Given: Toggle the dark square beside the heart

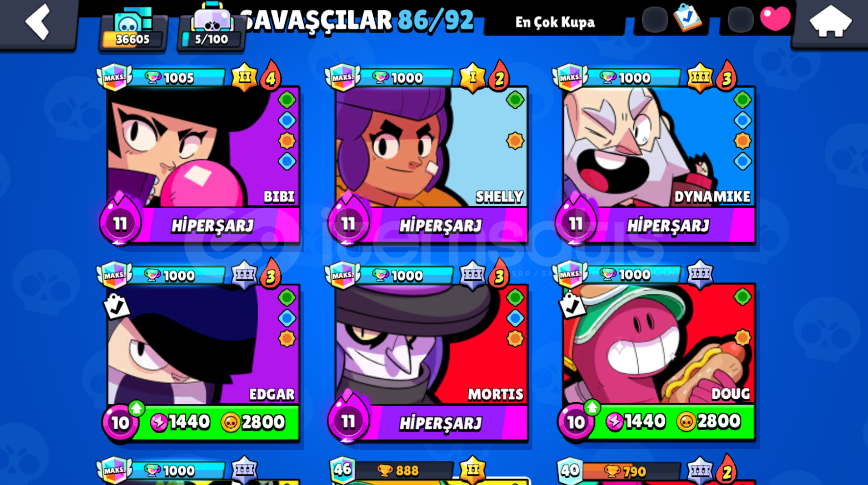Looking at the screenshot, I should point(741,20).
